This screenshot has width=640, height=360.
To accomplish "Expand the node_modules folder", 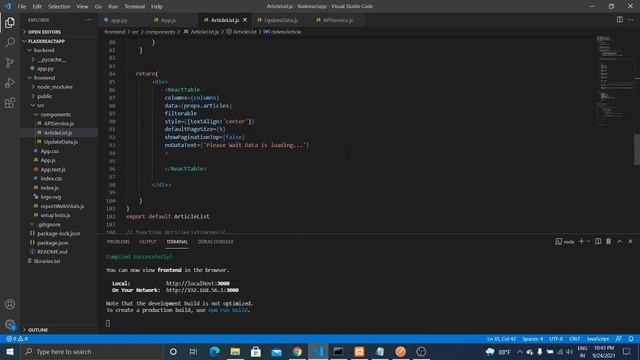I will pyautogui.click(x=54, y=87).
